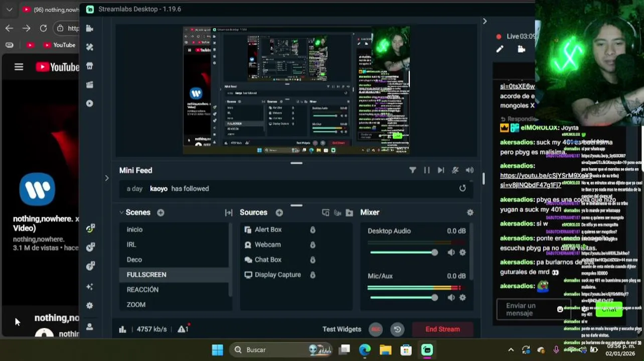Select the Deco scene
The height and width of the screenshot is (361, 644).
coord(174,260)
